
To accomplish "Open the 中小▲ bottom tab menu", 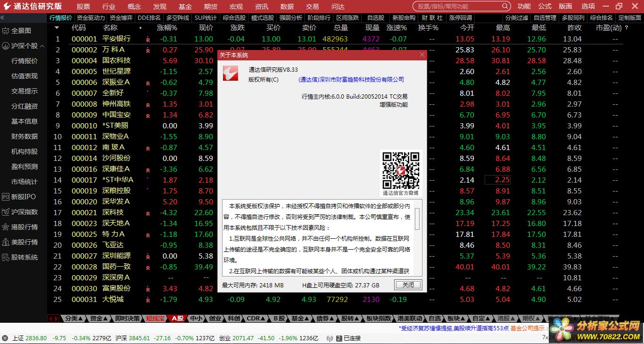I will tap(196, 319).
